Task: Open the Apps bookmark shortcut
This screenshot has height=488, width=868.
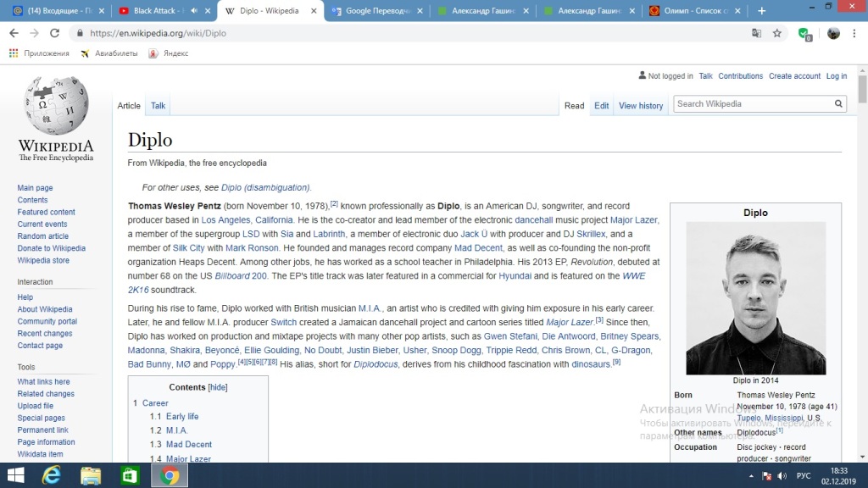Action: (x=39, y=53)
